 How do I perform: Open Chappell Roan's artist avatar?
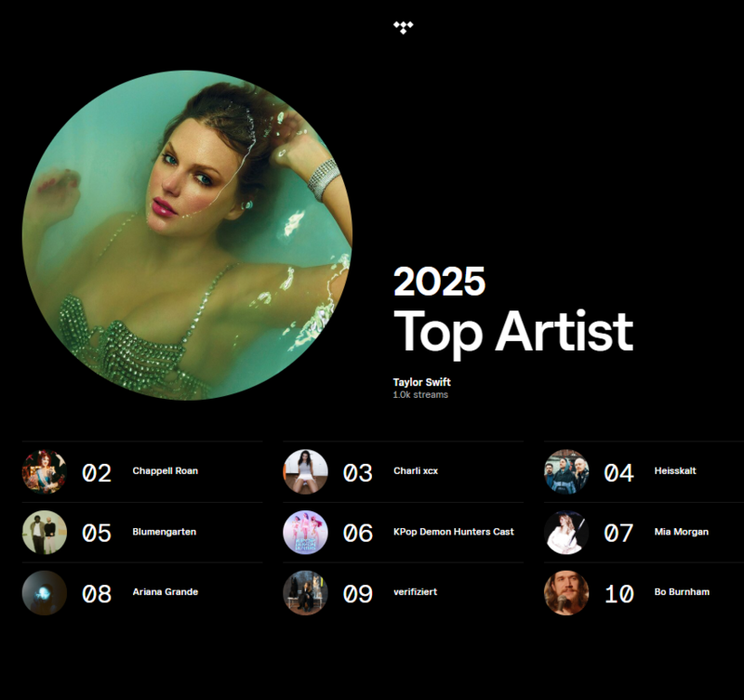[44, 471]
